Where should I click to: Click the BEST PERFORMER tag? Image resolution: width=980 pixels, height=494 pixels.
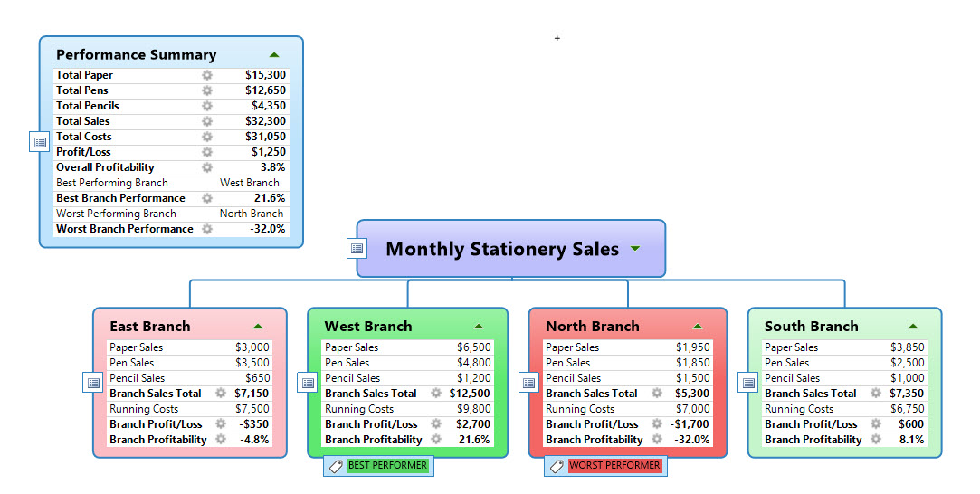point(378,466)
